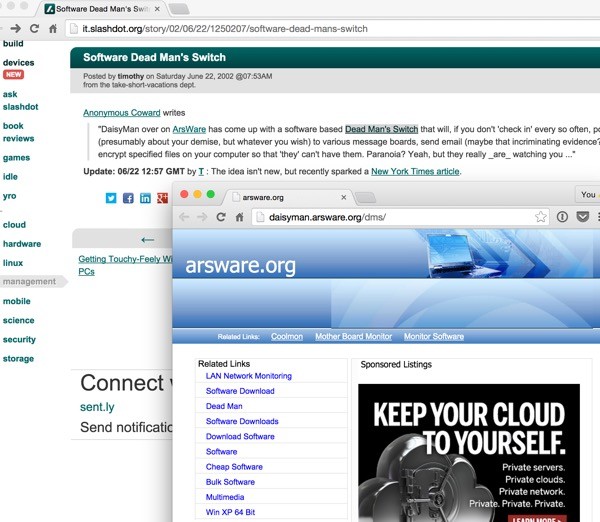Select the Software Dead Man's Switch tab
The height and width of the screenshot is (522, 600).
pyautogui.click(x=101, y=9)
